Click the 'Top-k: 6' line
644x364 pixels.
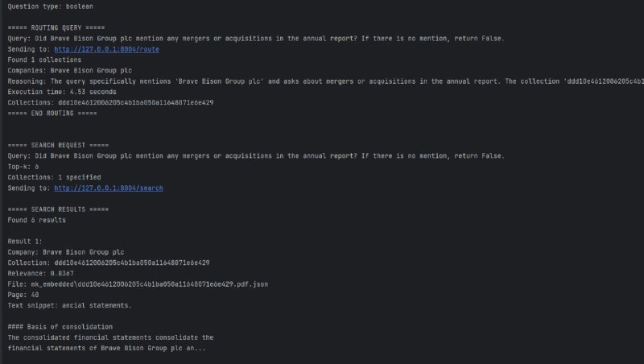tap(23, 167)
